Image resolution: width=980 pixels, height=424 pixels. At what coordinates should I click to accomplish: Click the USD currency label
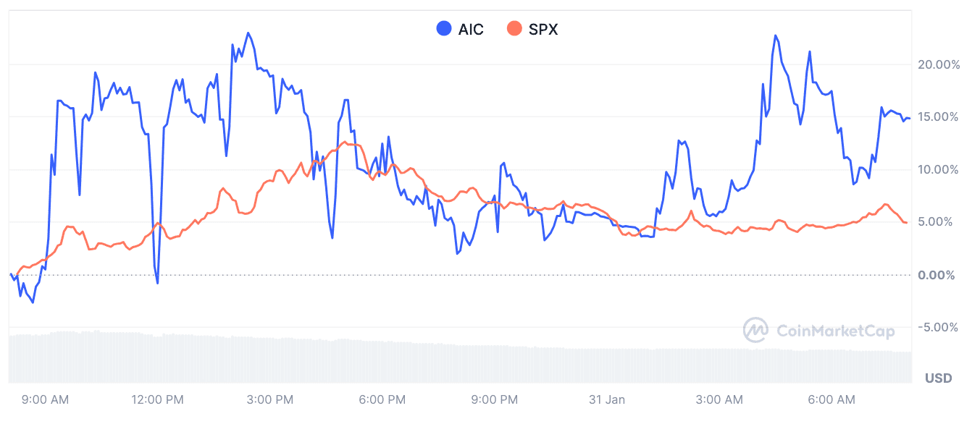939,378
